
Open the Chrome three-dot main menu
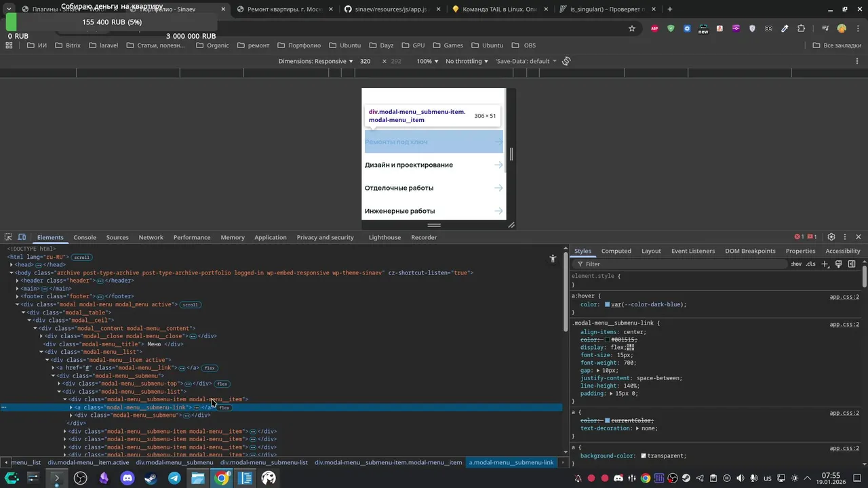coord(857,28)
